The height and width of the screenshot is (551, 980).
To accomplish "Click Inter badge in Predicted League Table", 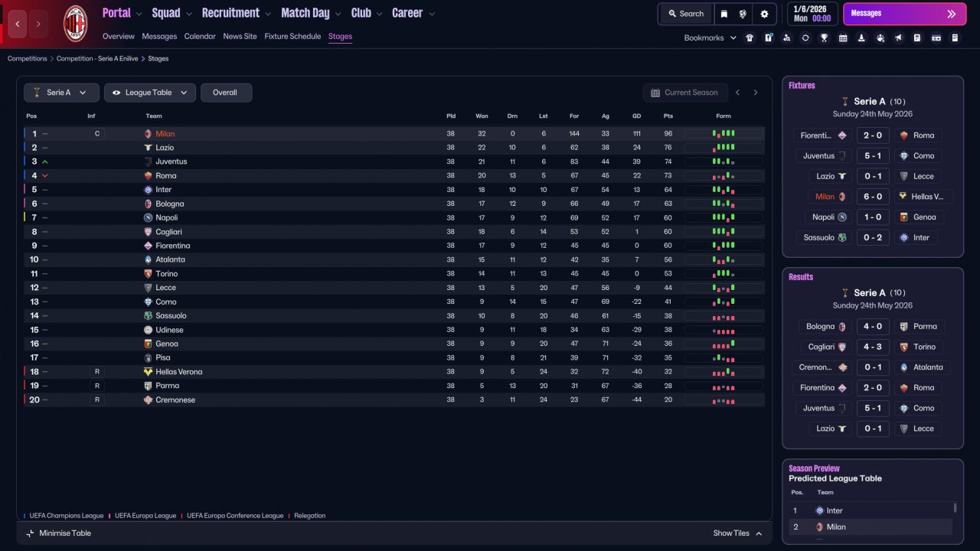I will point(819,510).
